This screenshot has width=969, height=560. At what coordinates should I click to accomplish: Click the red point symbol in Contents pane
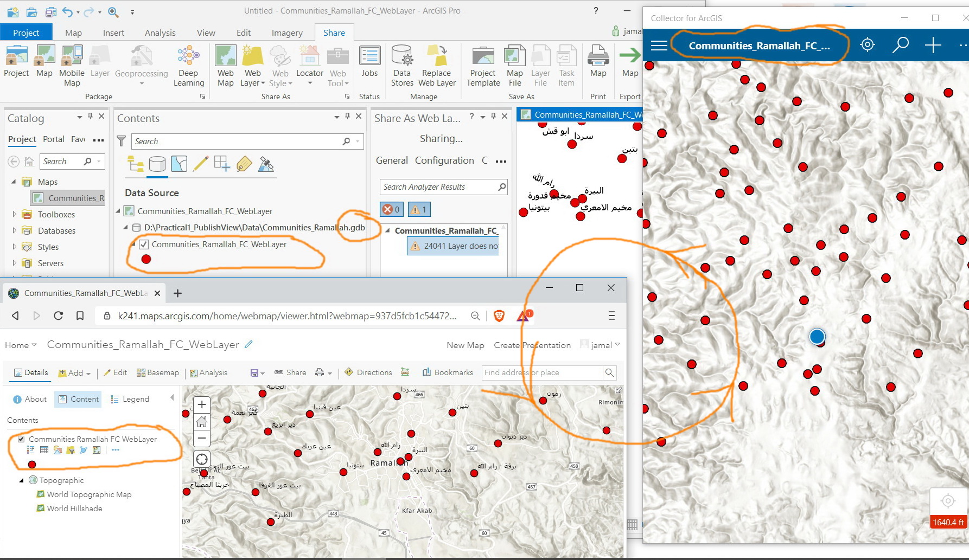[146, 260]
